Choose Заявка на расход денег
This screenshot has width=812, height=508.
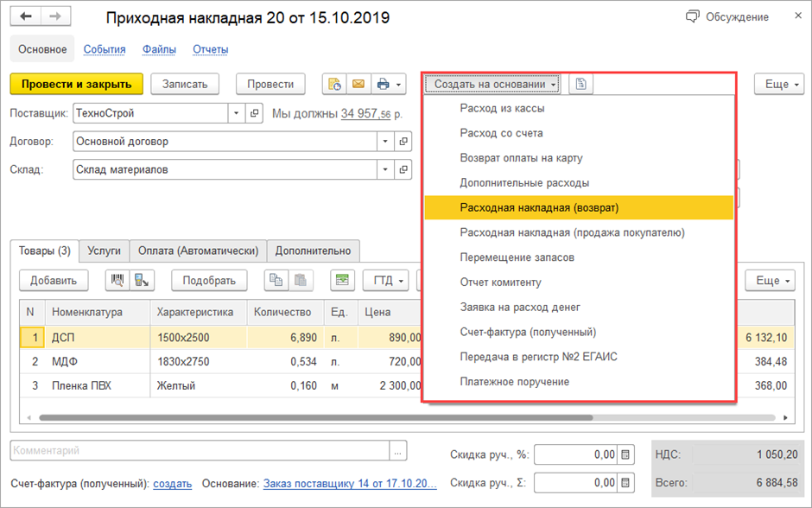point(579,307)
